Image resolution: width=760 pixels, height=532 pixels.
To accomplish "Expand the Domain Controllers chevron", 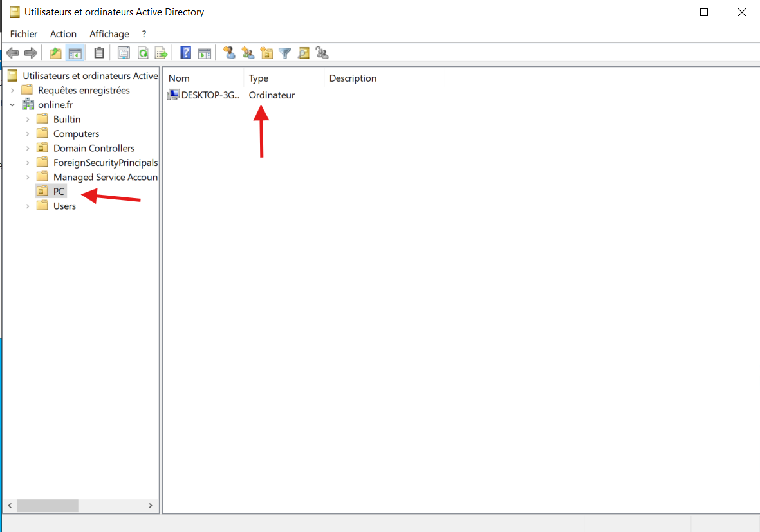I will (28, 148).
